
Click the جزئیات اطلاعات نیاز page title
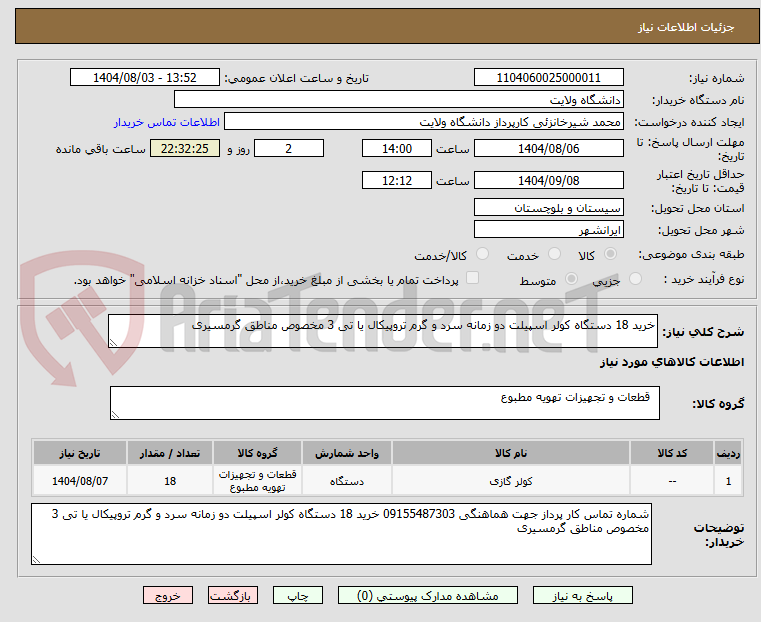pos(686,27)
